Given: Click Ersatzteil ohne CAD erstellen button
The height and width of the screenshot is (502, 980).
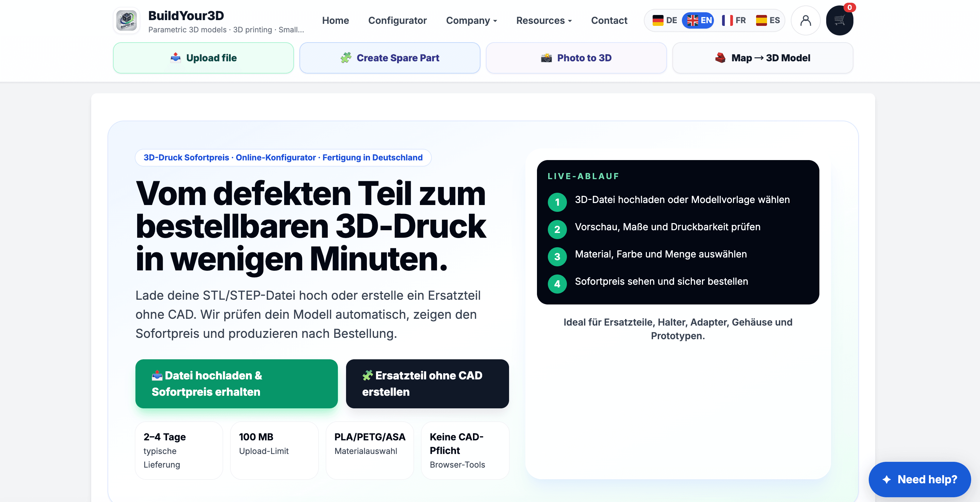Looking at the screenshot, I should coord(427,383).
